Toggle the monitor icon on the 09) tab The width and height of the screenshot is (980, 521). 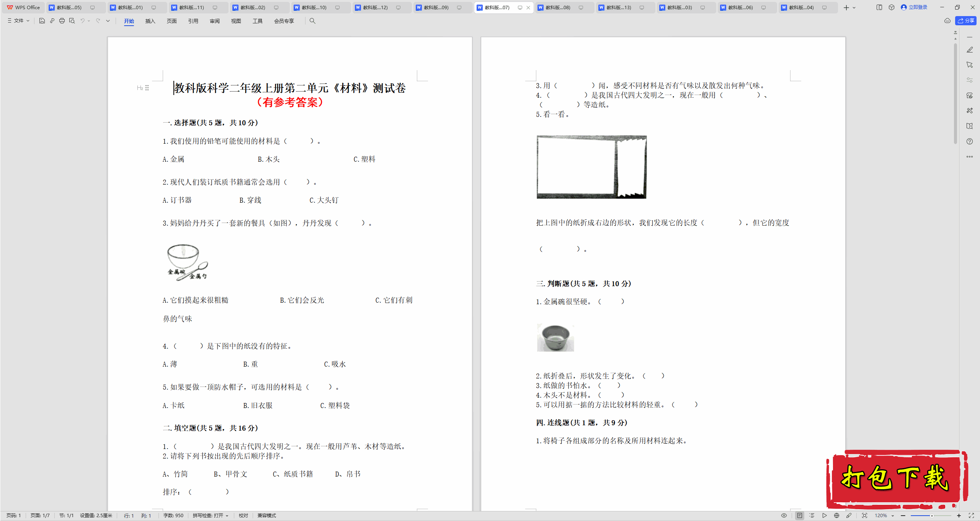459,8
